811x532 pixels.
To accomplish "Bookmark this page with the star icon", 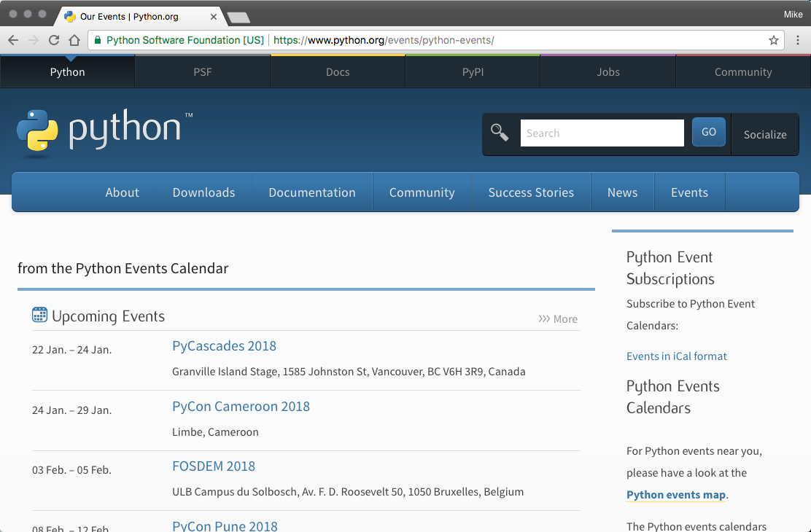I will point(774,41).
